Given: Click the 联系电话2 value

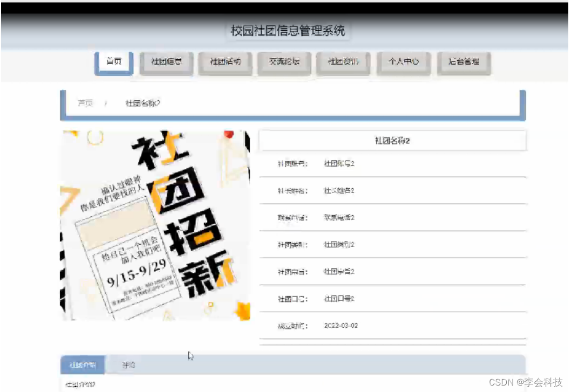Looking at the screenshot, I should pyautogui.click(x=339, y=217).
